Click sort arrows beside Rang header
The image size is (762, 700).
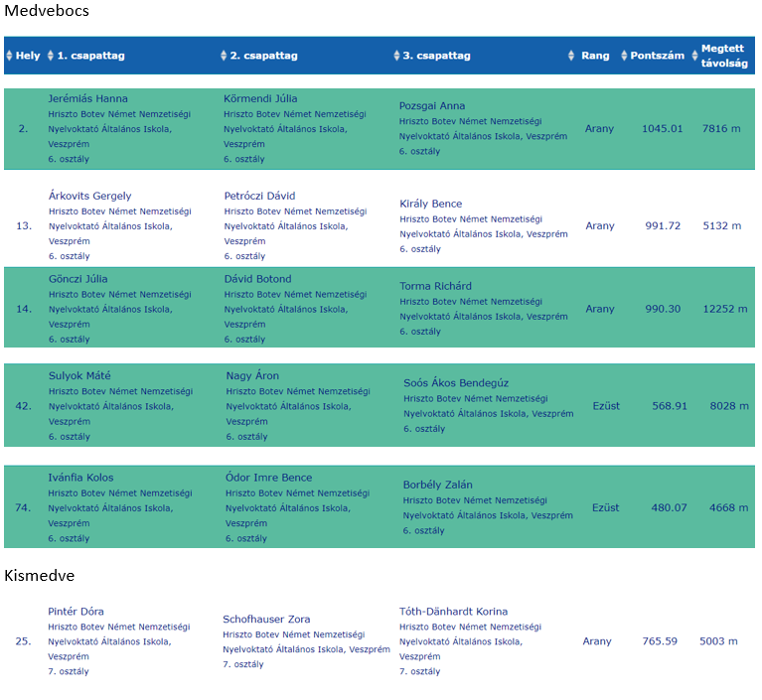click(571, 56)
